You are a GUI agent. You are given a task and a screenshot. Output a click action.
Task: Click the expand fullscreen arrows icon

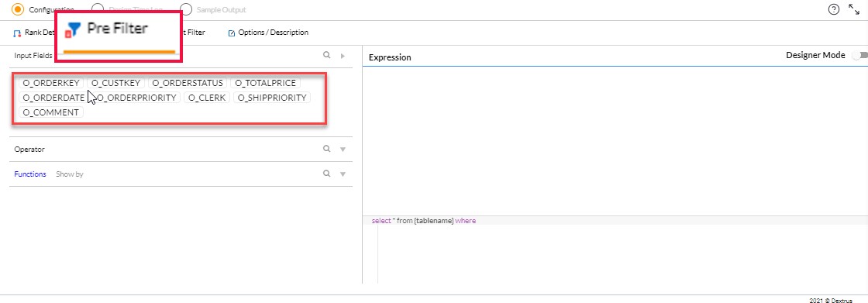(853, 9)
